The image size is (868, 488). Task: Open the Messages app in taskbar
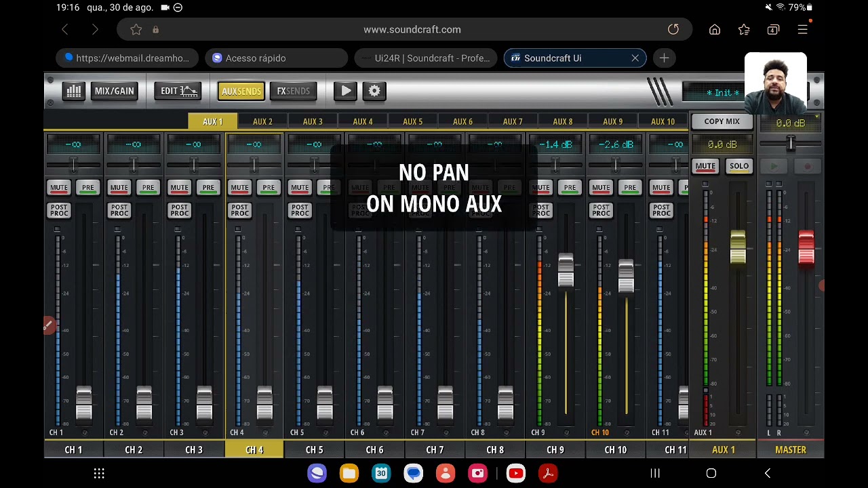point(413,474)
